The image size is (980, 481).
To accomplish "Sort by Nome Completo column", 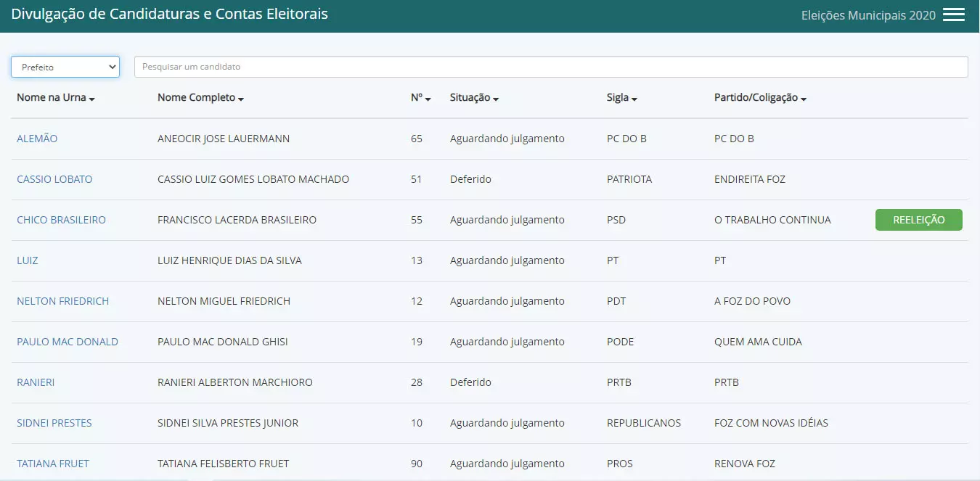I will click(x=200, y=98).
